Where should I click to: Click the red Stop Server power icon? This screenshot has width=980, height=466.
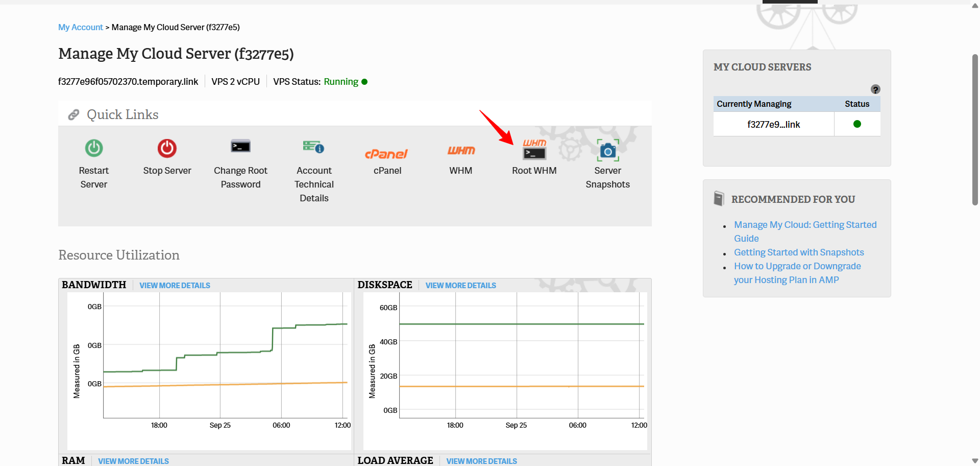(x=167, y=148)
